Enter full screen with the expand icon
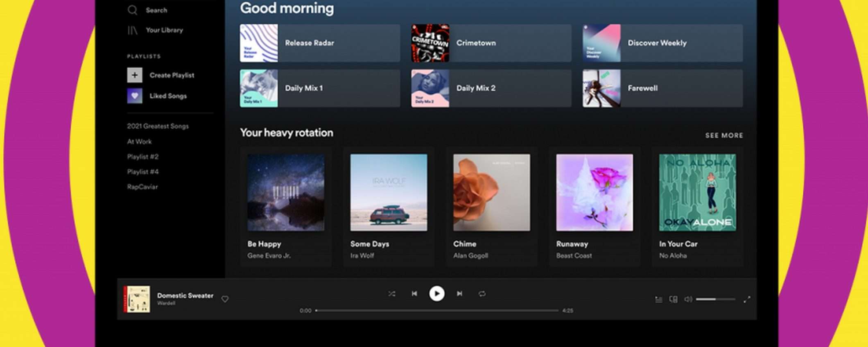 pyautogui.click(x=747, y=300)
